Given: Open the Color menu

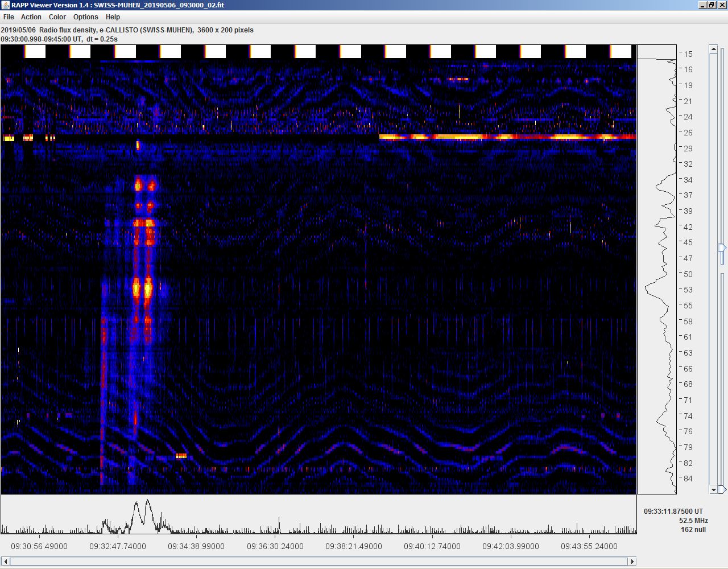Looking at the screenshot, I should point(57,17).
